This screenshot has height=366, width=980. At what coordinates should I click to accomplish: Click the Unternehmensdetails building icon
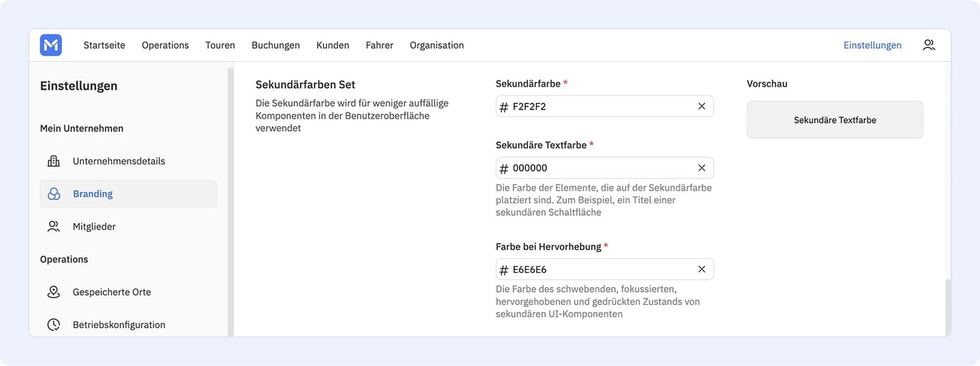click(x=54, y=161)
